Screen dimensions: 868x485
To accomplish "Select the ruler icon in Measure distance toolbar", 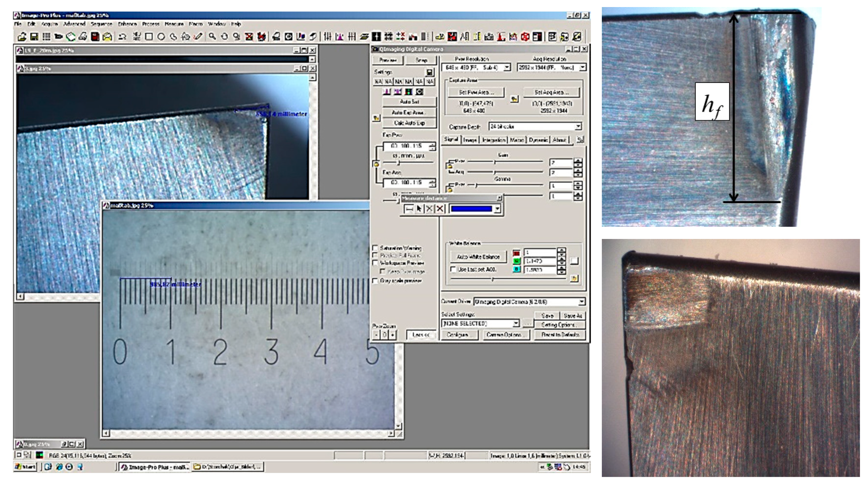I will coord(409,209).
